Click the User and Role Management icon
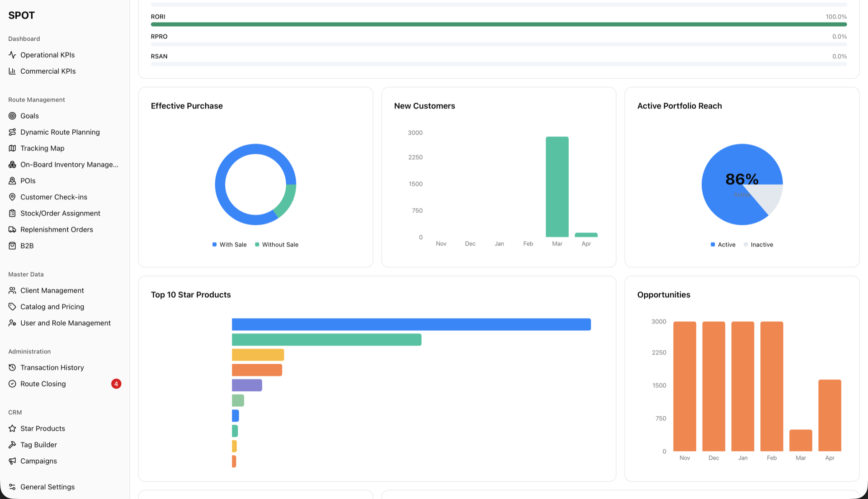Viewport: 868px width, 499px height. tap(12, 323)
